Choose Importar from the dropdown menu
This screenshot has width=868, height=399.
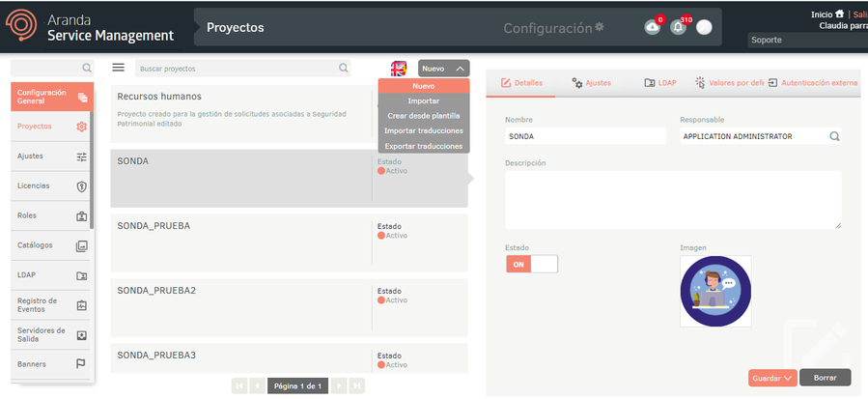pyautogui.click(x=423, y=100)
